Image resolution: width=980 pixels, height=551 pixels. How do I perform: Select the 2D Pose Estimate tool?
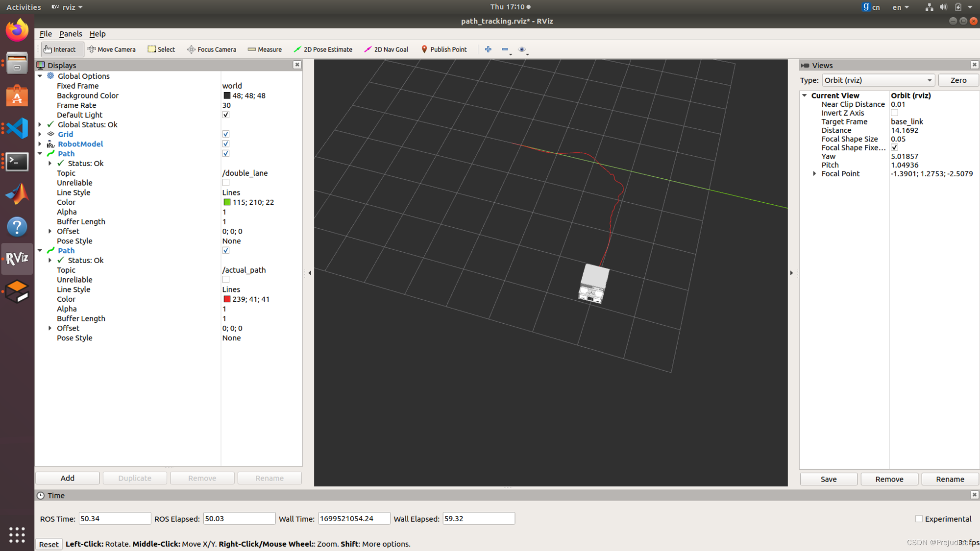pos(323,49)
